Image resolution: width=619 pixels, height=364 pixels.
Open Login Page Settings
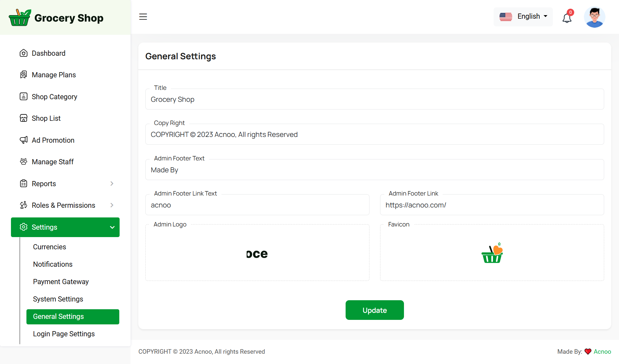pos(64,334)
